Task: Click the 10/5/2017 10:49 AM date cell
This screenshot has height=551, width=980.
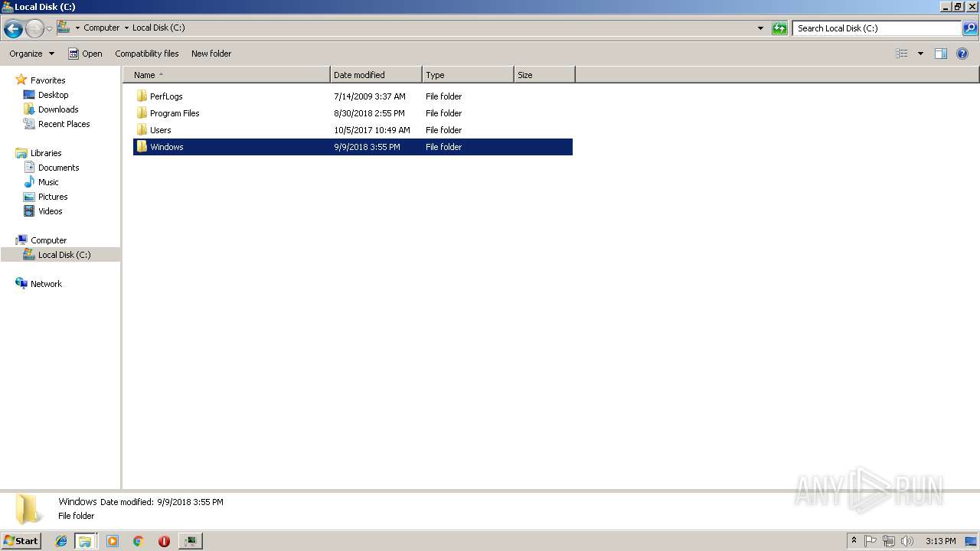Action: (x=372, y=130)
